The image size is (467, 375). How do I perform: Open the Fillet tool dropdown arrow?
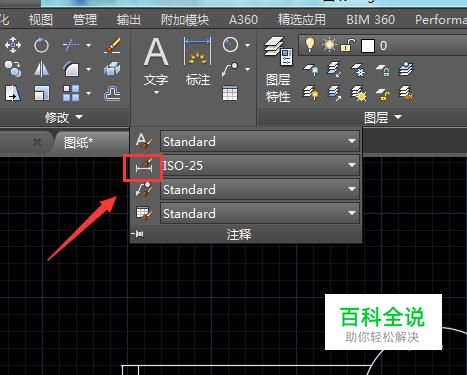(x=88, y=69)
